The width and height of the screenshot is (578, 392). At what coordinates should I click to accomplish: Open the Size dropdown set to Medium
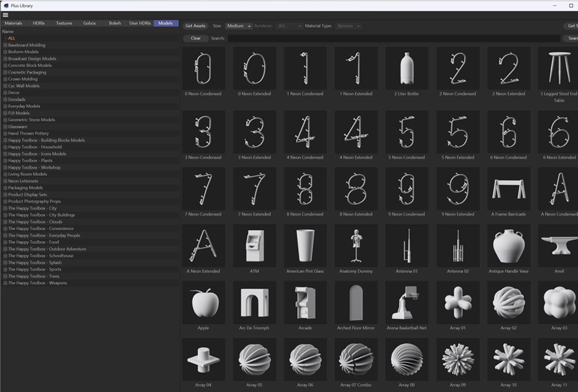tap(239, 26)
